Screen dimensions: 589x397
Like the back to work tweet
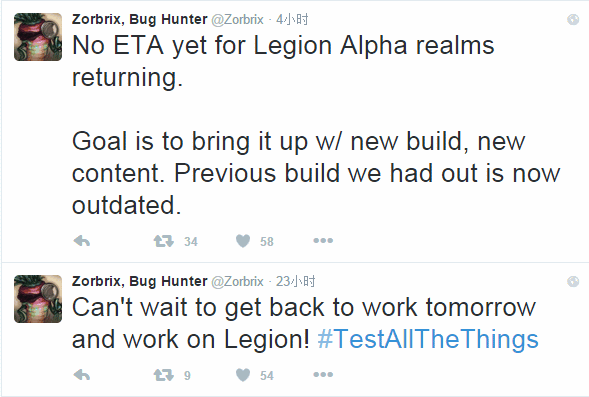[243, 375]
